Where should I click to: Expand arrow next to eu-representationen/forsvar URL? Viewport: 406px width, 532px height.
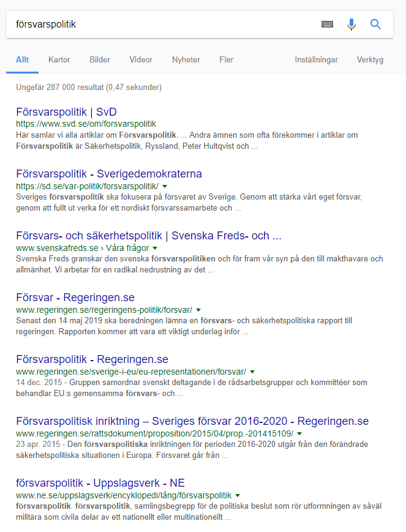[252, 372]
